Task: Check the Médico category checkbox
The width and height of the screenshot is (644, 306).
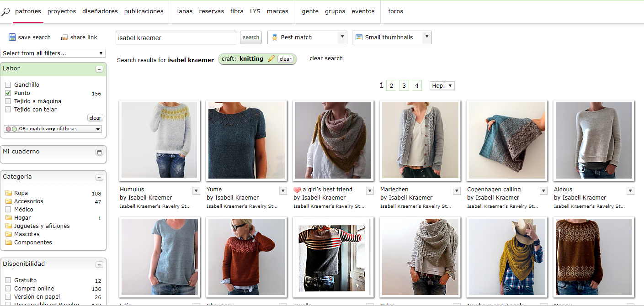Action: click(8, 210)
